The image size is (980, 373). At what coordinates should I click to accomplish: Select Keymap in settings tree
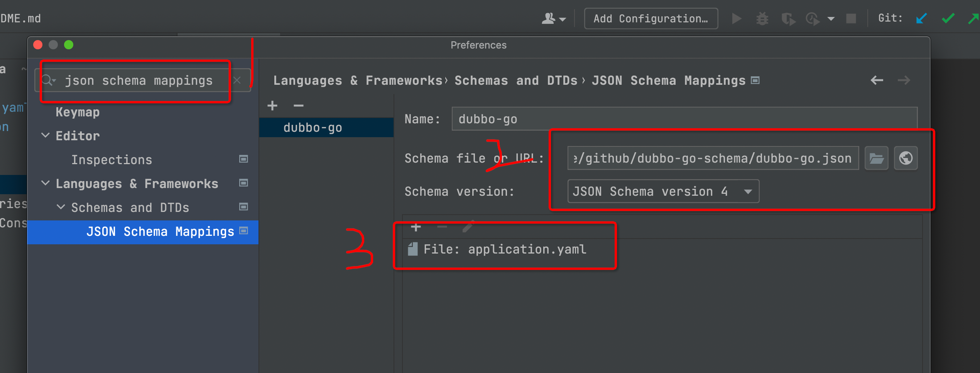78,112
